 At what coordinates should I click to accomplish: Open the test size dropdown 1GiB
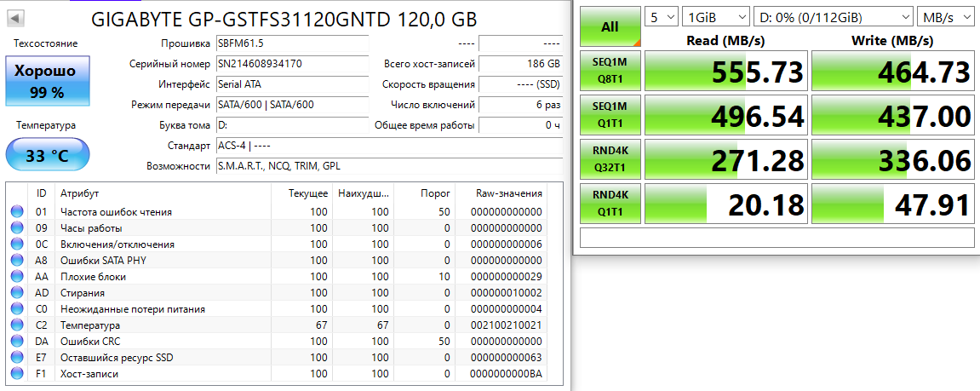pos(716,17)
